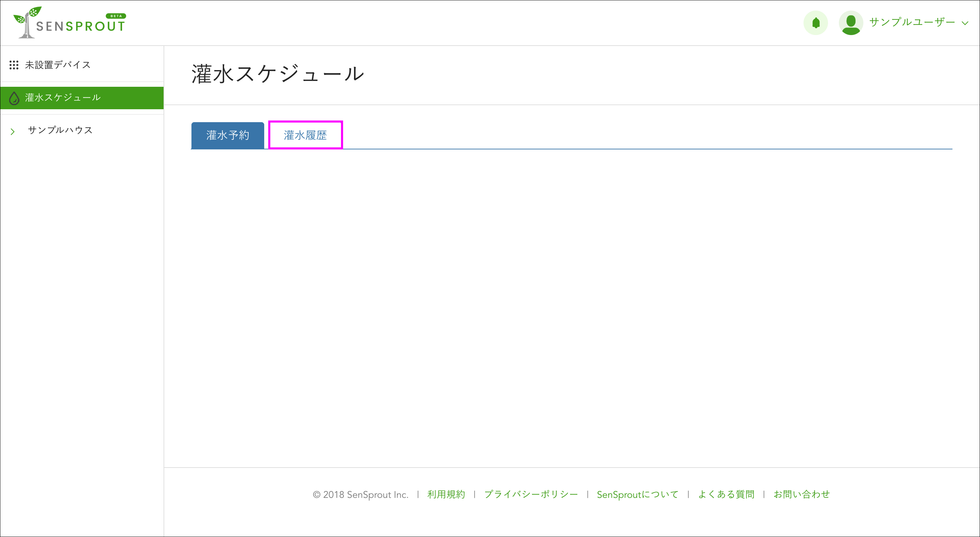The width and height of the screenshot is (980, 537).
Task: Click the BETA badge on logo
Action: 116,16
